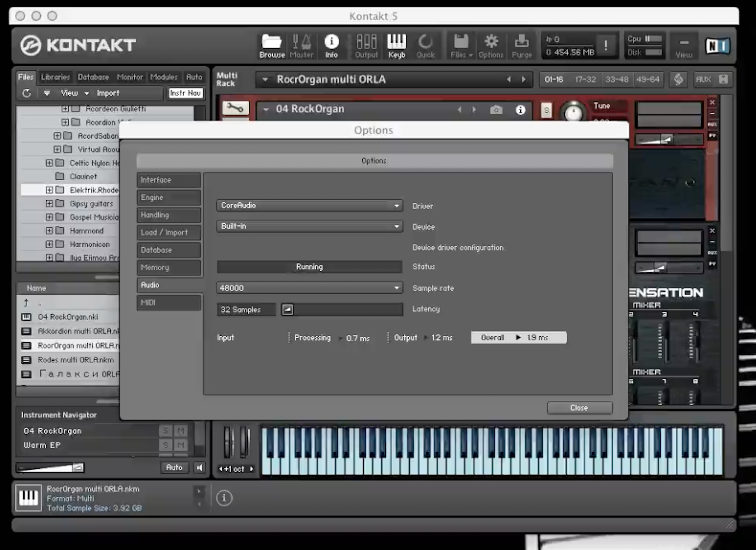Viewport: 756px width, 550px height.
Task: Open the RocrOrgan multi ORLA dropdown arrow
Action: pos(265,79)
